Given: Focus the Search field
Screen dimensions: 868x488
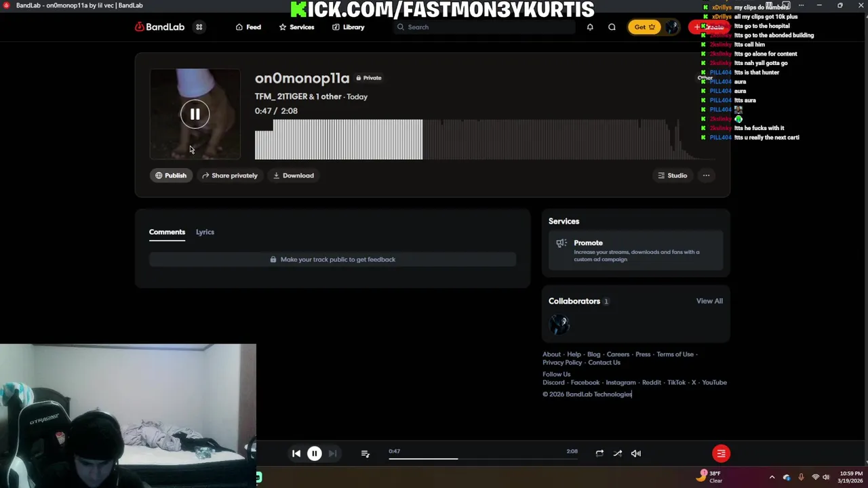Looking at the screenshot, I should [x=484, y=27].
